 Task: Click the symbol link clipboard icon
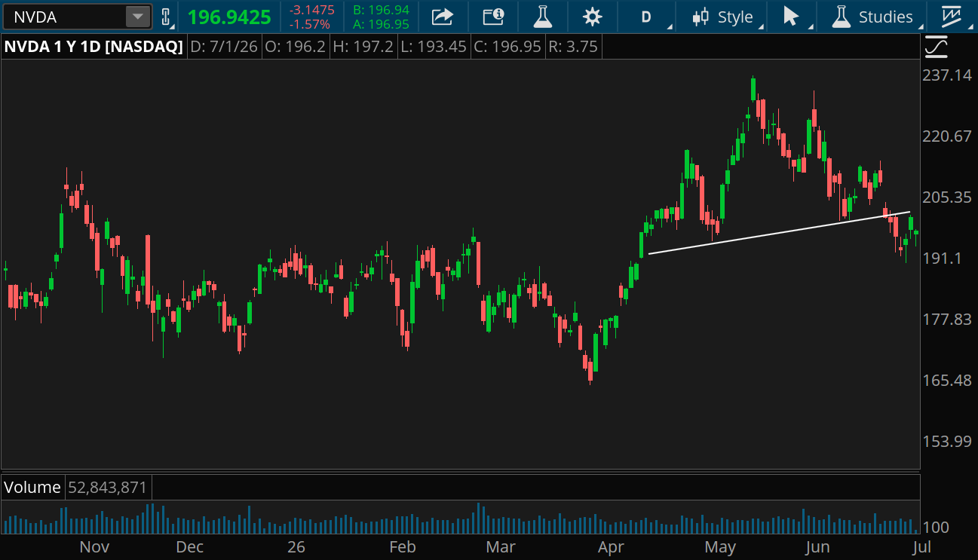coord(167,17)
